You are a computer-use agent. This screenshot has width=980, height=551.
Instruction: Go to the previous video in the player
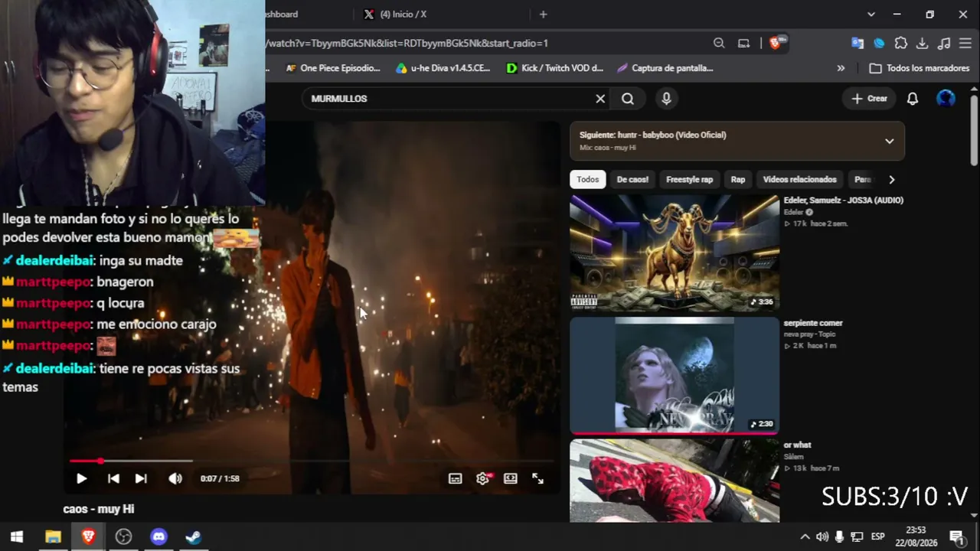(x=113, y=478)
